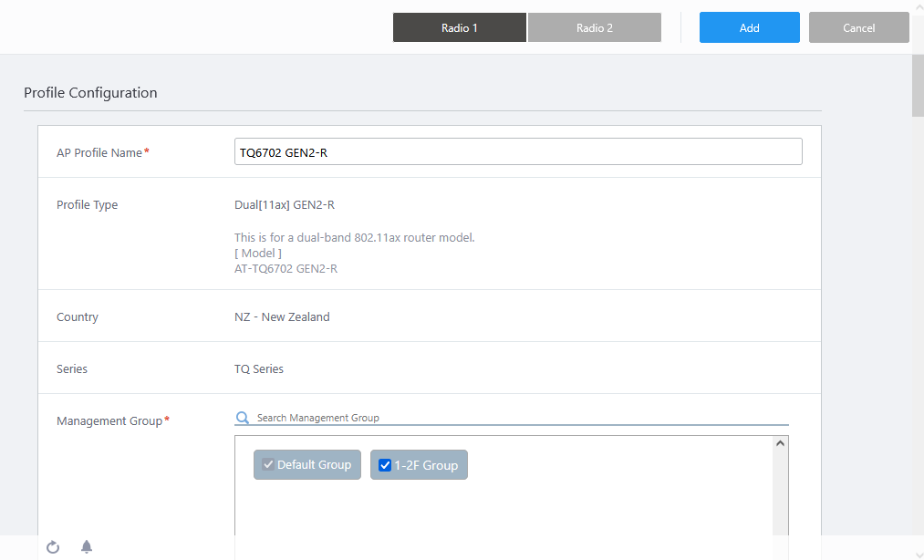Click the group list scroll-up arrow

pyautogui.click(x=780, y=443)
